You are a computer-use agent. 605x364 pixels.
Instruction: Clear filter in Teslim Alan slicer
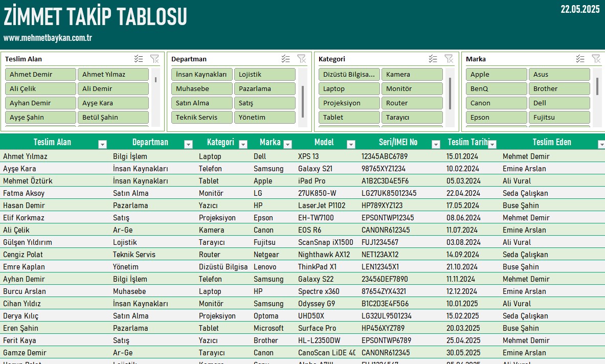(155, 59)
